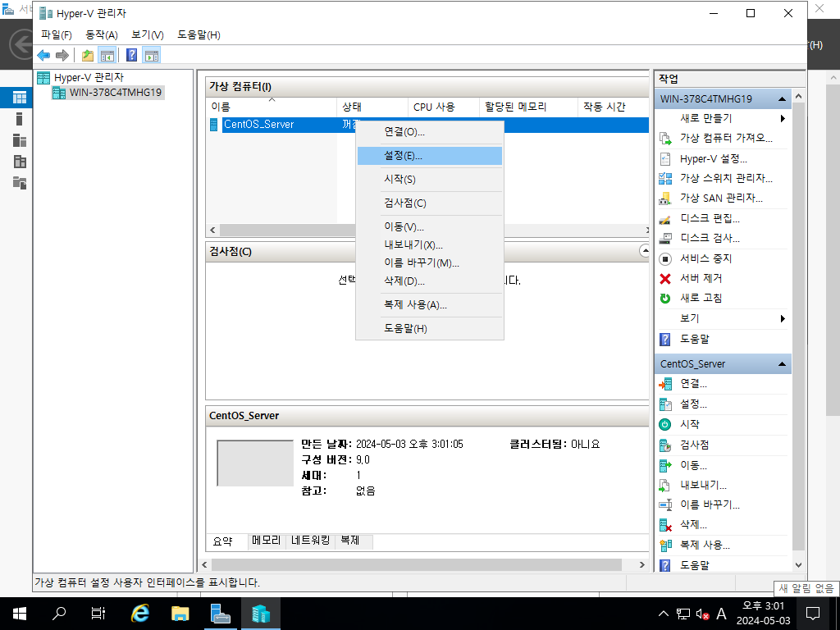Collapse the 검사점 panel with chevron button
The height and width of the screenshot is (630, 840).
(x=645, y=251)
